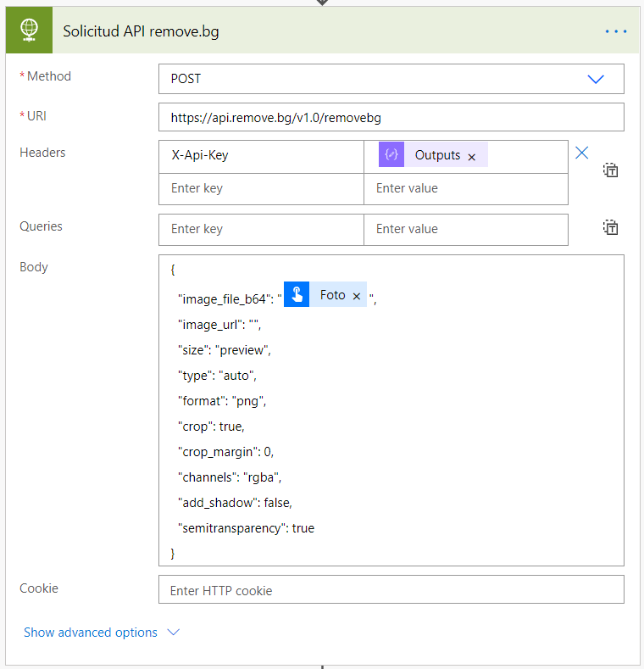Delete the X-Api-Key header row
644x669 pixels.
pos(582,153)
